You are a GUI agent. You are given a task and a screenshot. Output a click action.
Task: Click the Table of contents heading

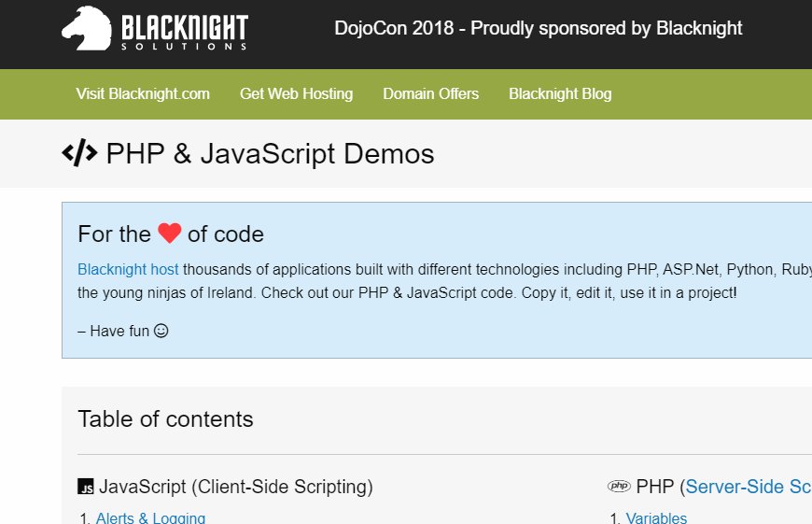(x=165, y=418)
